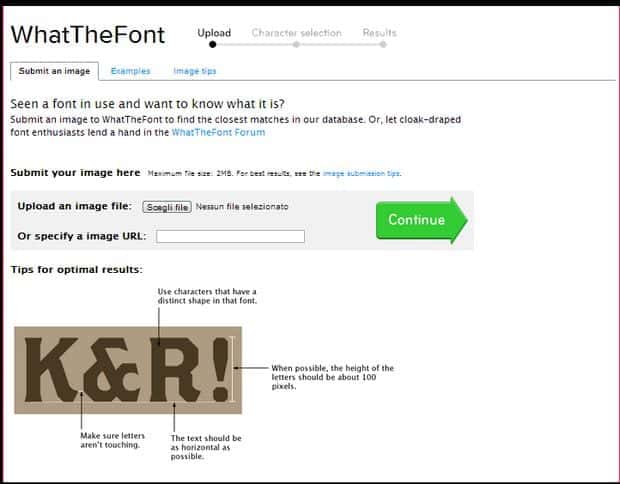
Task: Select the Submit an image tab
Action: point(54,71)
